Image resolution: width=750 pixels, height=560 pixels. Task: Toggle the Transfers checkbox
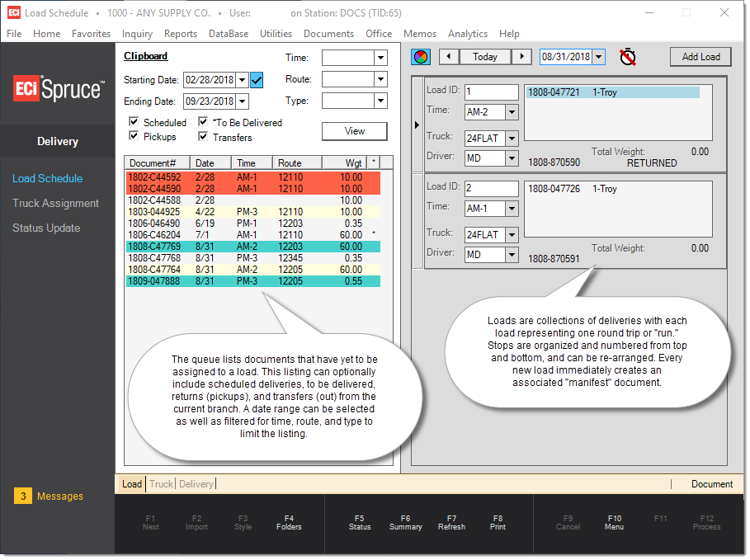203,137
